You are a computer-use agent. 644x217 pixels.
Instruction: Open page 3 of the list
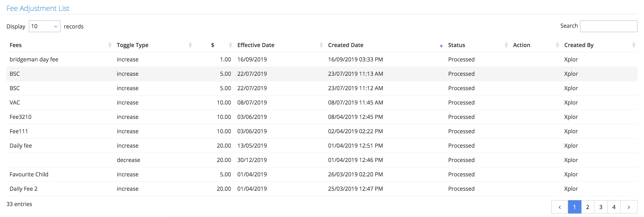tap(601, 207)
